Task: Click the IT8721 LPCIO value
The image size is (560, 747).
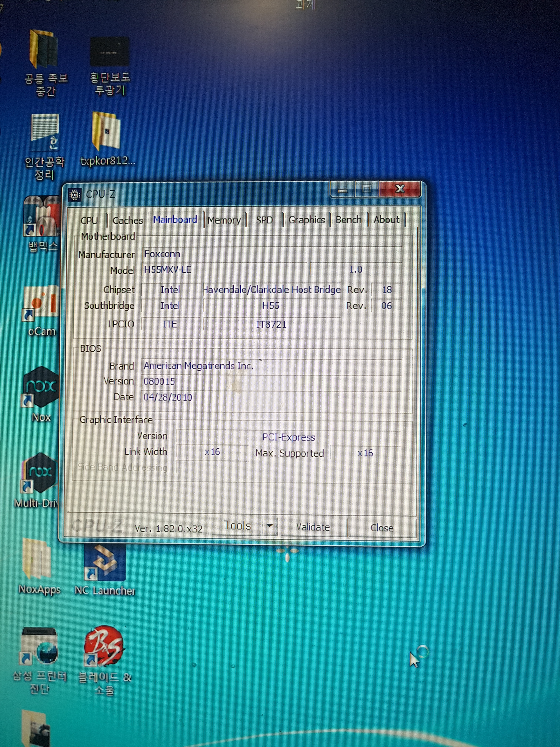Action: tap(271, 325)
